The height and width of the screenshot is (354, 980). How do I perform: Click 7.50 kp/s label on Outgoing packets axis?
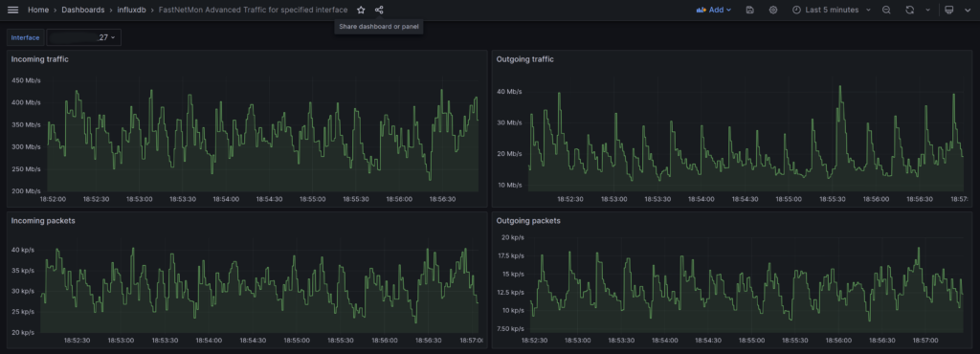coord(511,328)
